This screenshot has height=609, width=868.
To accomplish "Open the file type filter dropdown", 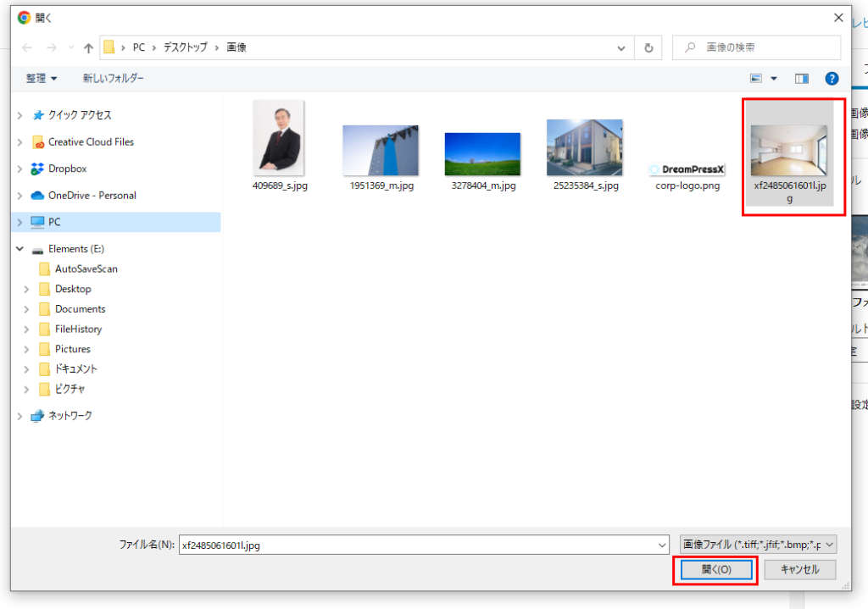I will pyautogui.click(x=758, y=545).
